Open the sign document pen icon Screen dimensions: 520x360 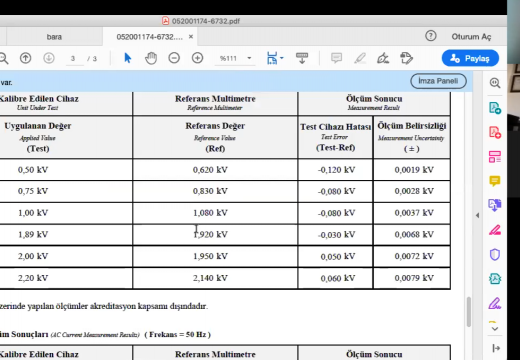click(383, 58)
